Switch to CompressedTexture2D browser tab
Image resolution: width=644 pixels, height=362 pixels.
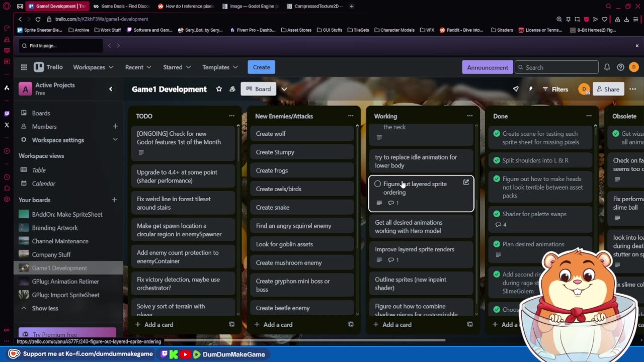click(x=315, y=6)
